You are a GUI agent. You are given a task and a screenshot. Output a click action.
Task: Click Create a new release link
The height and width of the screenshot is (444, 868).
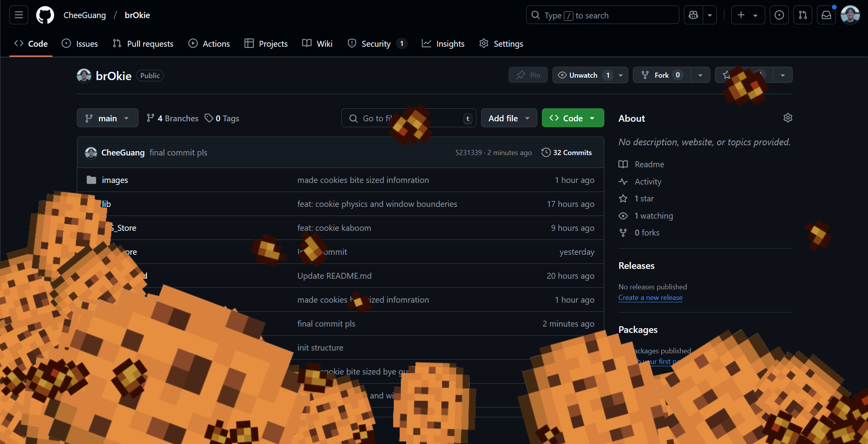[650, 298]
